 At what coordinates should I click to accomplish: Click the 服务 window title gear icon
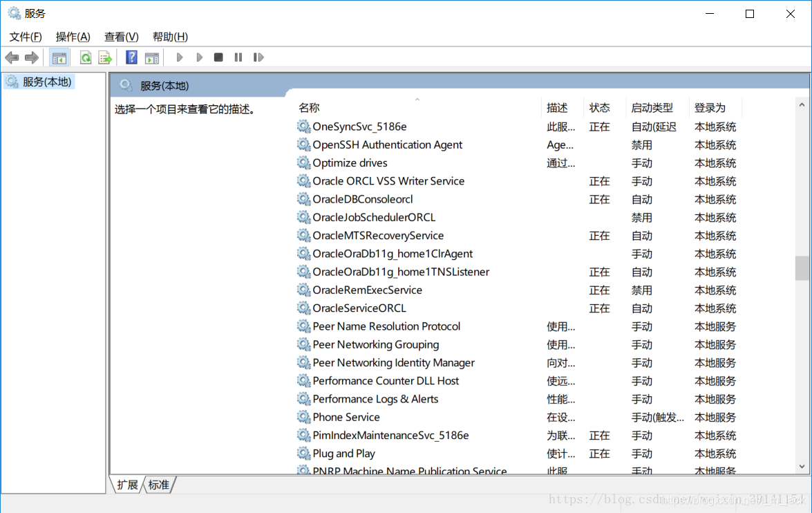(14, 13)
